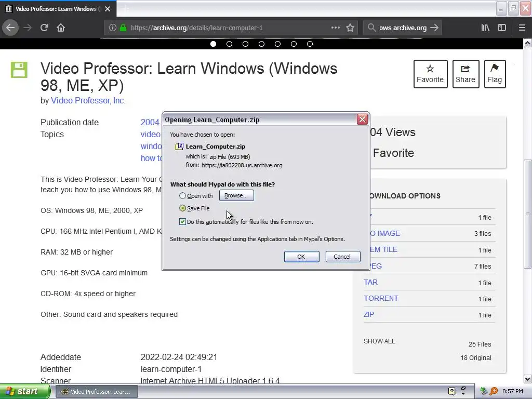Jump to the last carousel dot
The width and height of the screenshot is (532, 399).
tap(310, 44)
